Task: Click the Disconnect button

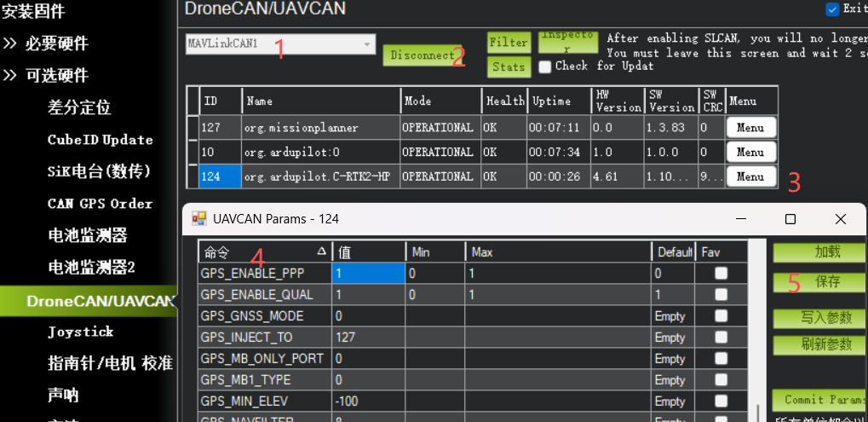Action: coord(422,55)
